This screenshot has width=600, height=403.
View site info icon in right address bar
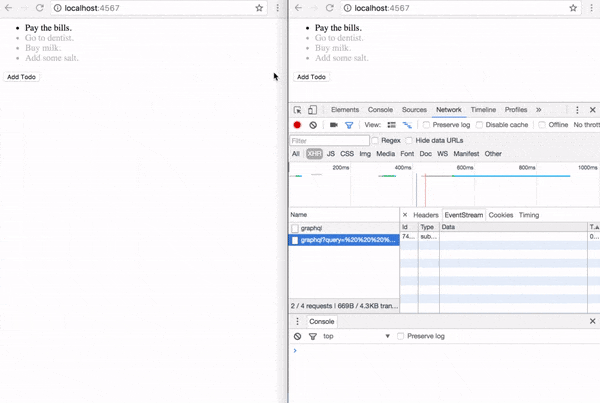[347, 8]
